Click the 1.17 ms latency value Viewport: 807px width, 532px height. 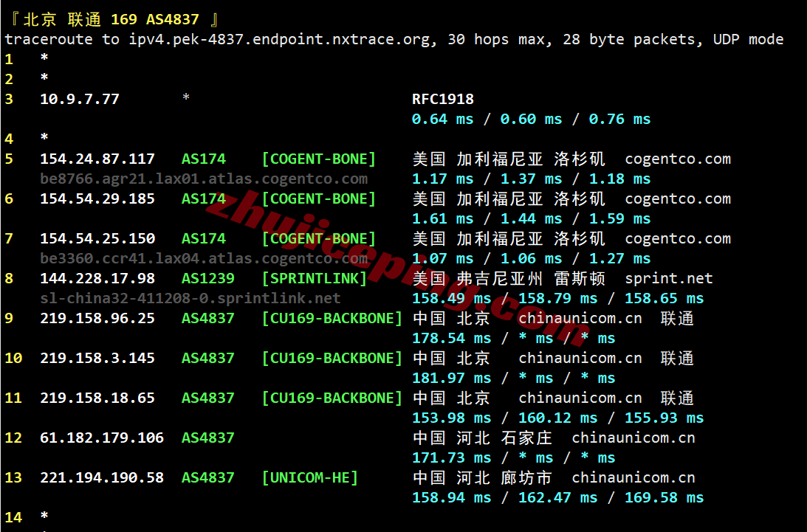442,179
